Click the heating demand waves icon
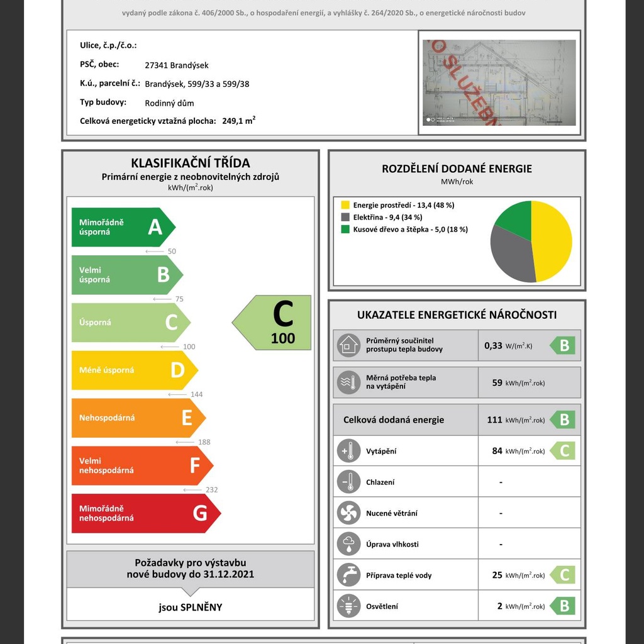This screenshot has height=644, width=644. click(x=348, y=382)
